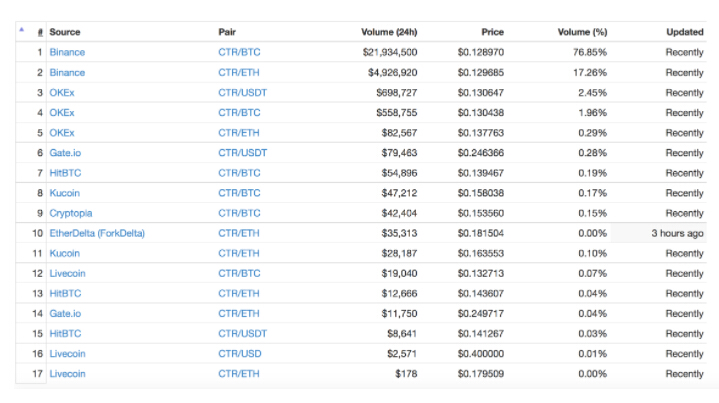Sort by Volume (%) column header
719x403 pixels.
[x=581, y=32]
